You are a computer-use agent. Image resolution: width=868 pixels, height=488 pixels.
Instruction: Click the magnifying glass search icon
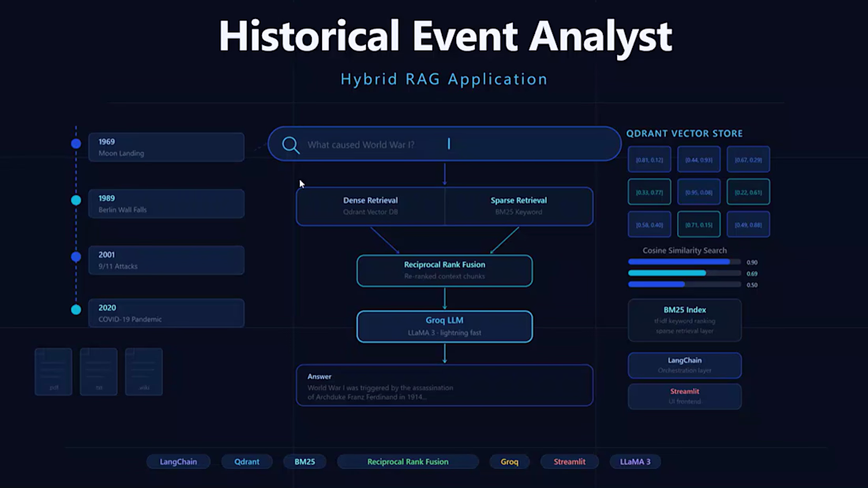290,145
